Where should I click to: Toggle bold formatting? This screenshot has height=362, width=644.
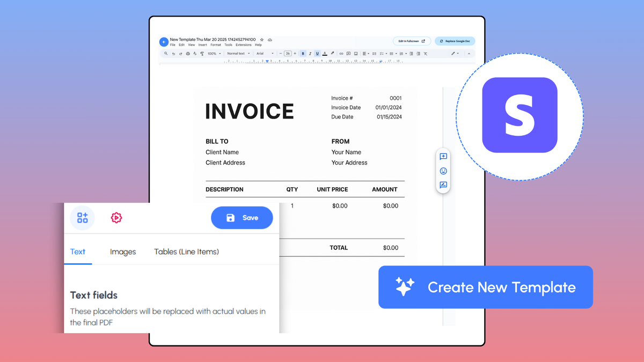tap(303, 54)
